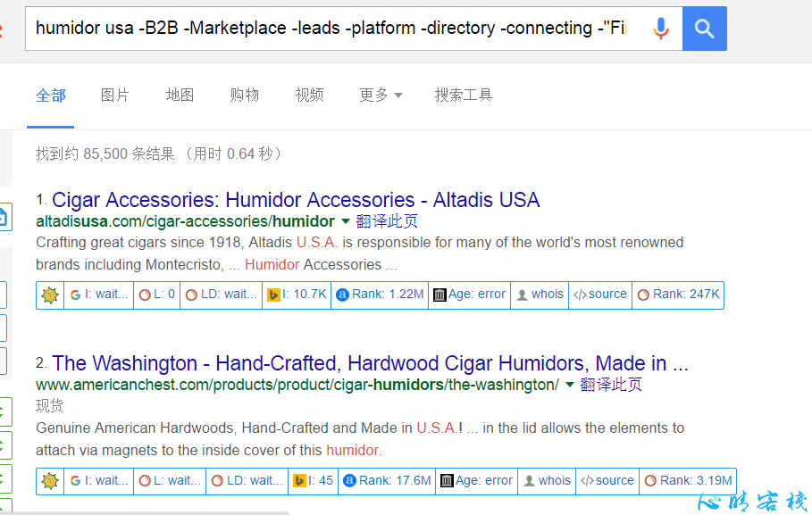Image resolution: width=812 pixels, height=515 pixels.
Task: Select the 全部 tab
Action: (x=51, y=96)
